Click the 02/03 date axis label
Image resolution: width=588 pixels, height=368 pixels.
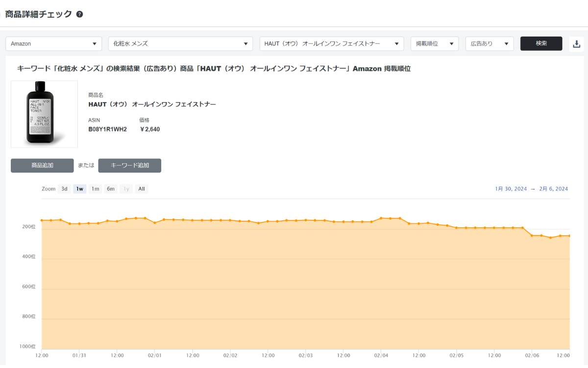pyautogui.click(x=306, y=355)
